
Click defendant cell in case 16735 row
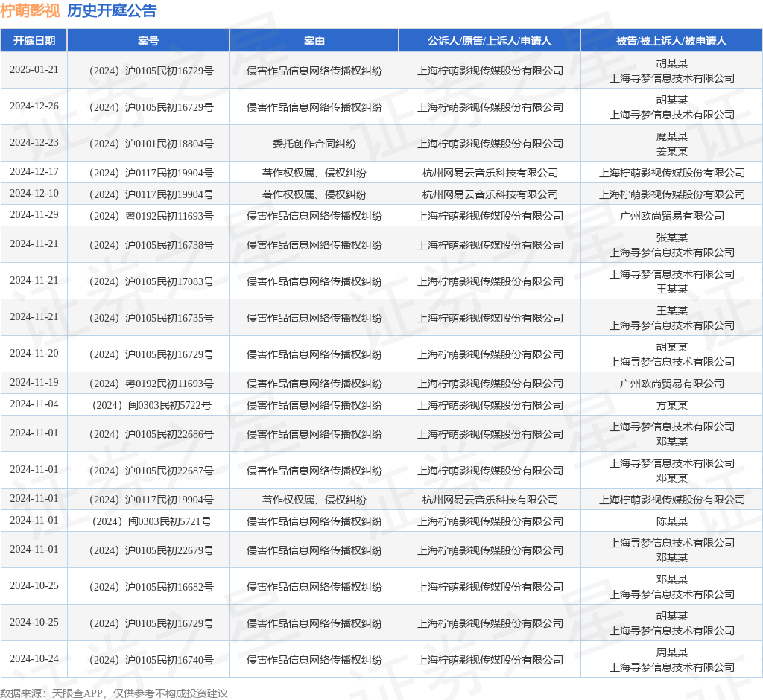(x=672, y=318)
